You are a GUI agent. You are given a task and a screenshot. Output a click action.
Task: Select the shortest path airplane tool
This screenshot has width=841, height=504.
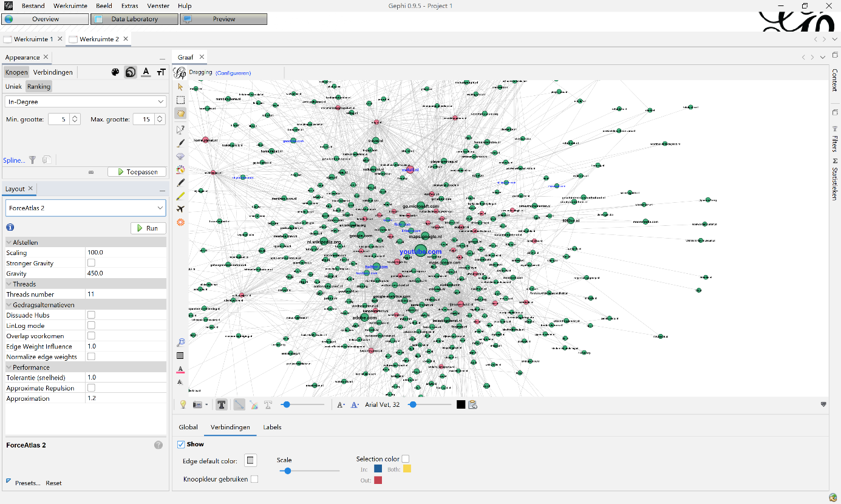[180, 209]
